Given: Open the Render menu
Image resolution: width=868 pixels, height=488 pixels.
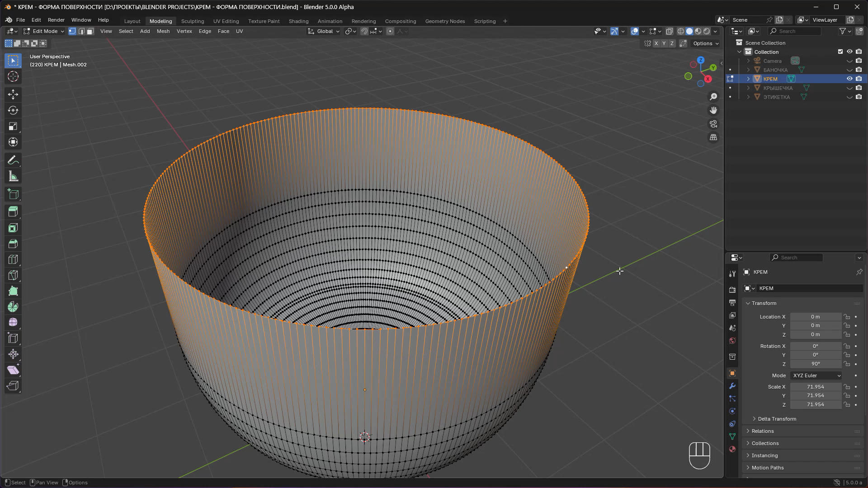Looking at the screenshot, I should (56, 20).
